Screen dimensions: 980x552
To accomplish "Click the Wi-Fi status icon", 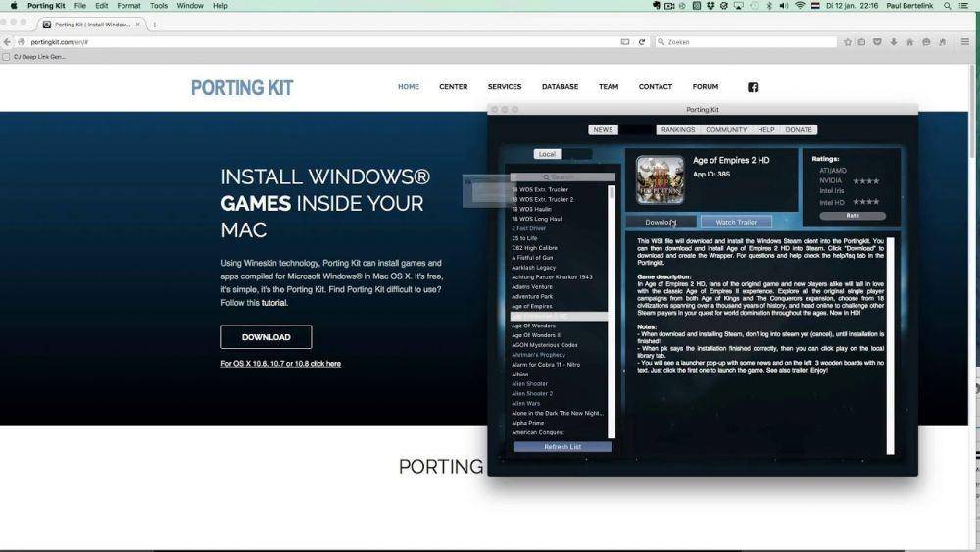I will click(800, 6).
